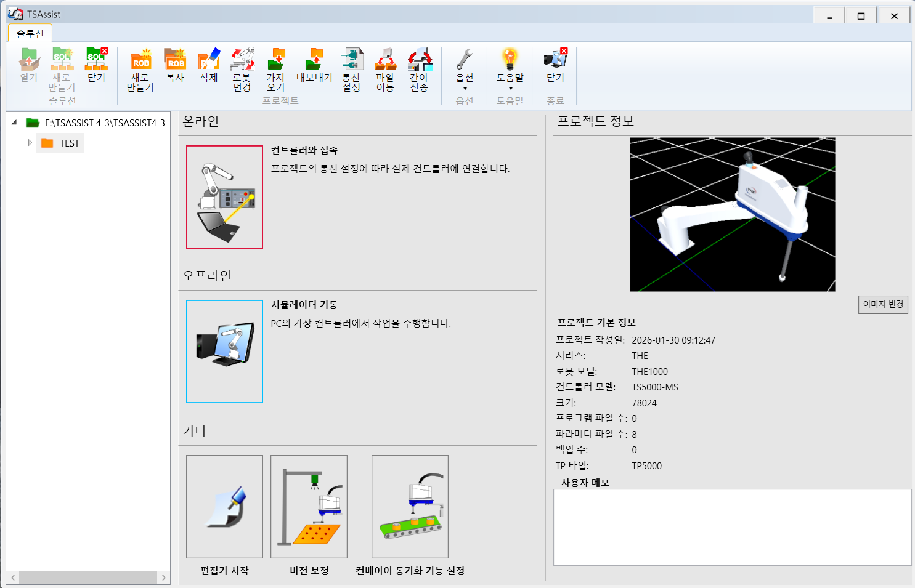This screenshot has height=588, width=915.
Task: Collapse the E:\TSASSIST 4_3 root node
Action: pos(14,123)
